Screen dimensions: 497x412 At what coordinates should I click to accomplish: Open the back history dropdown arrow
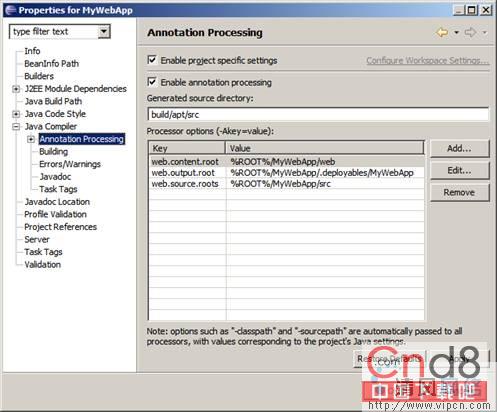tap(456, 32)
